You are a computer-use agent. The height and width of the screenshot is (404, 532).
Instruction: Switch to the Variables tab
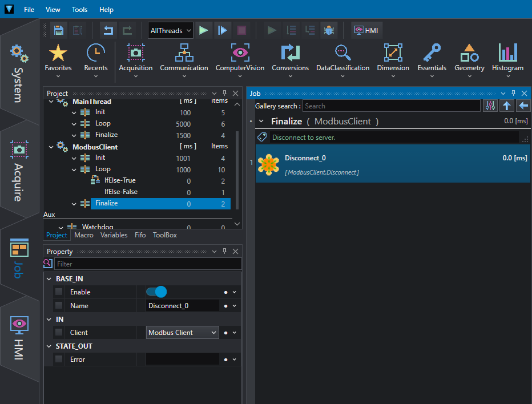tap(114, 235)
